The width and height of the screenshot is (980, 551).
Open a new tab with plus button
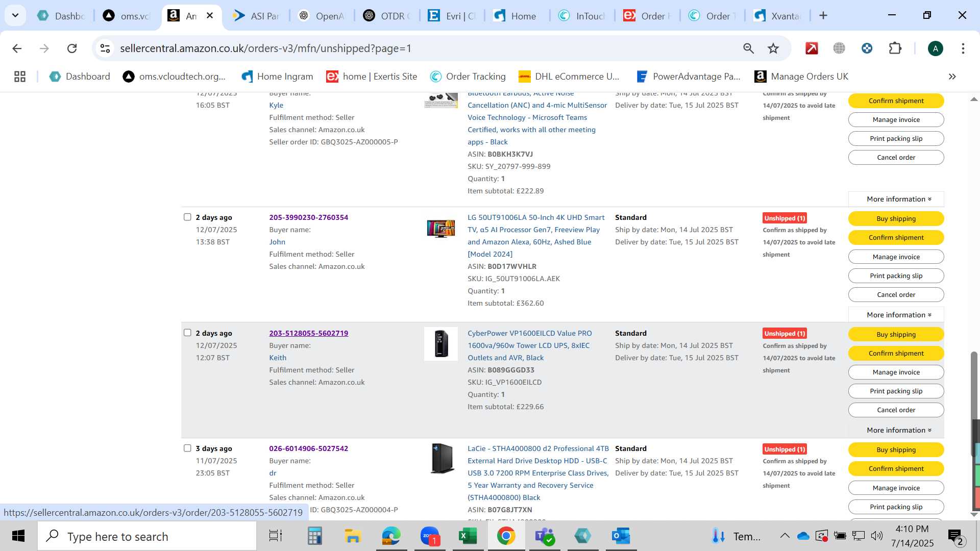click(823, 16)
